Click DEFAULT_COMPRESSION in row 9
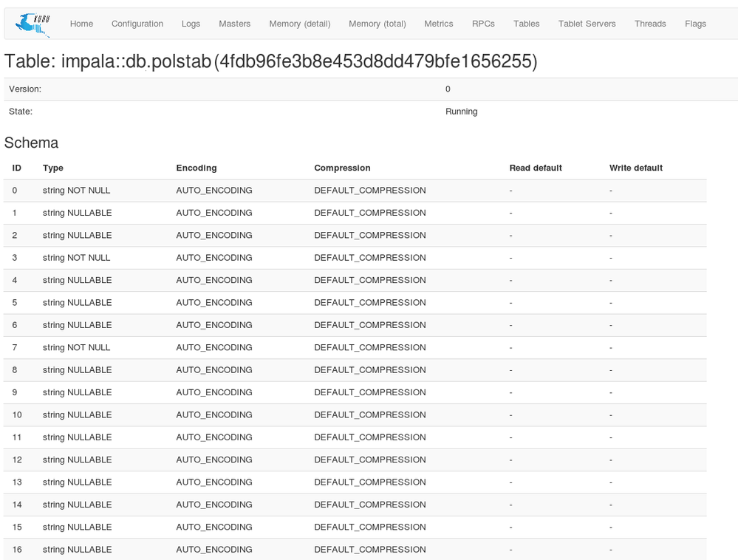Viewport: 738px width, 560px height. pos(370,392)
